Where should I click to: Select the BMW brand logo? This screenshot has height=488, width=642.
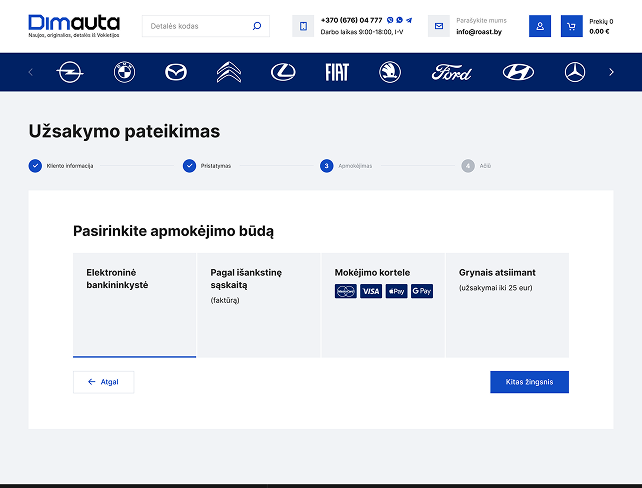point(124,72)
